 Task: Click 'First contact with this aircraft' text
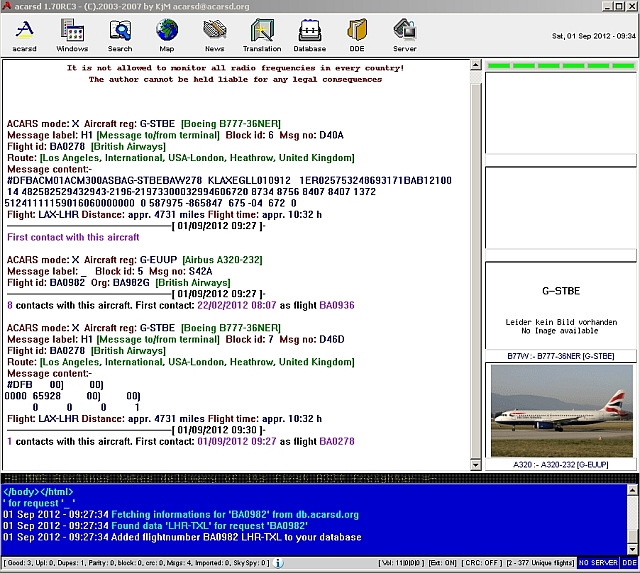73,237
